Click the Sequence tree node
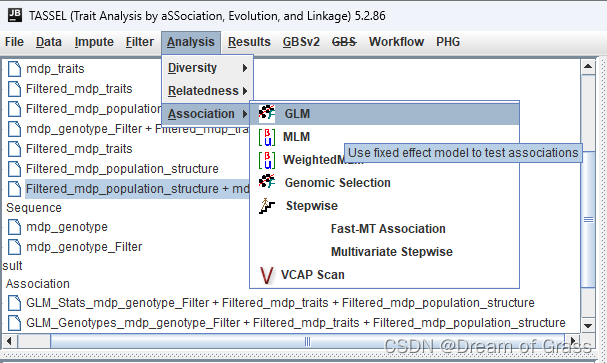 tap(34, 208)
